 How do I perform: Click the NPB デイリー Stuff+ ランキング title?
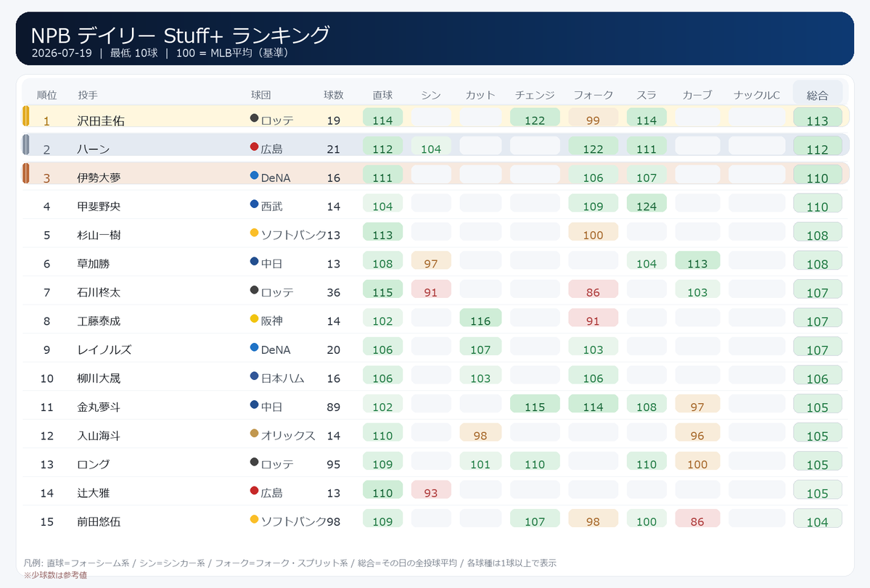click(x=181, y=35)
